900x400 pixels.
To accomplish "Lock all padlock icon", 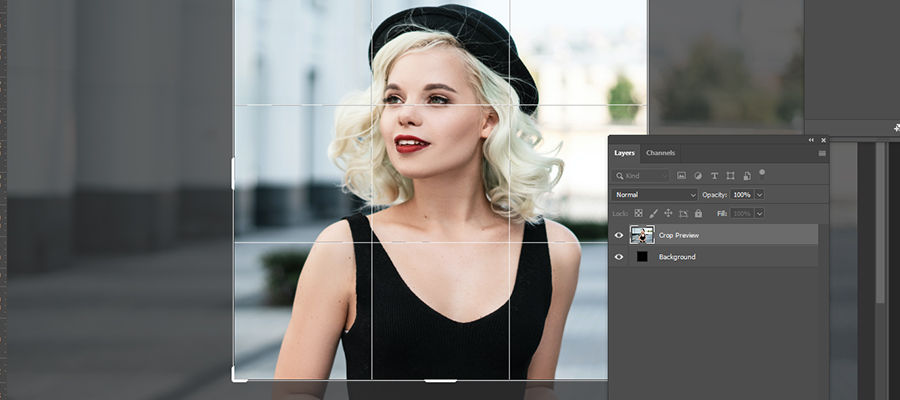I will [x=698, y=213].
